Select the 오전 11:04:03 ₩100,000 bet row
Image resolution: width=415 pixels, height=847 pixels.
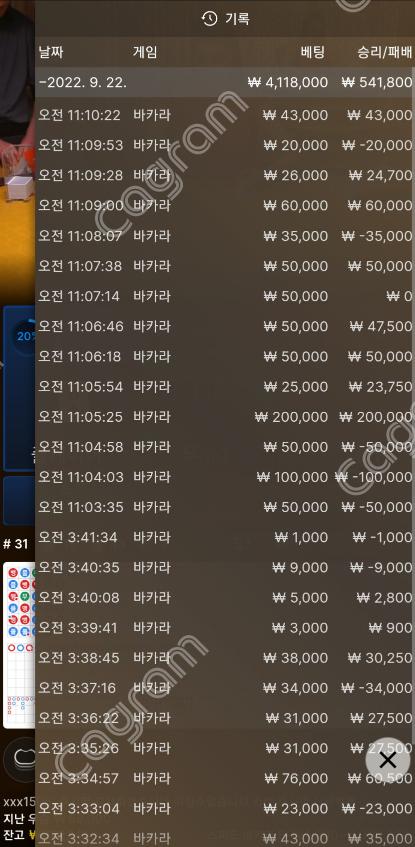225,477
